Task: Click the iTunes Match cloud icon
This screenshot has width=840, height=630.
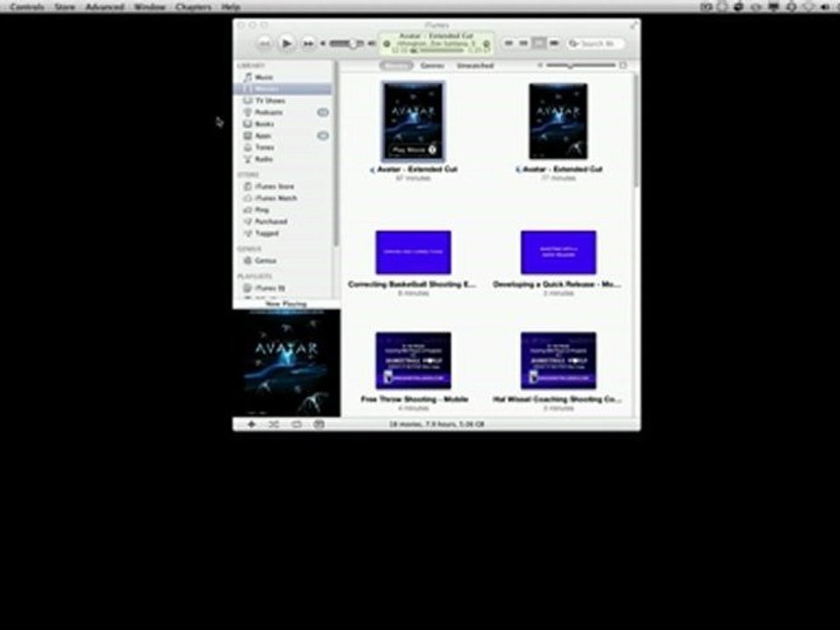Action: (x=248, y=199)
